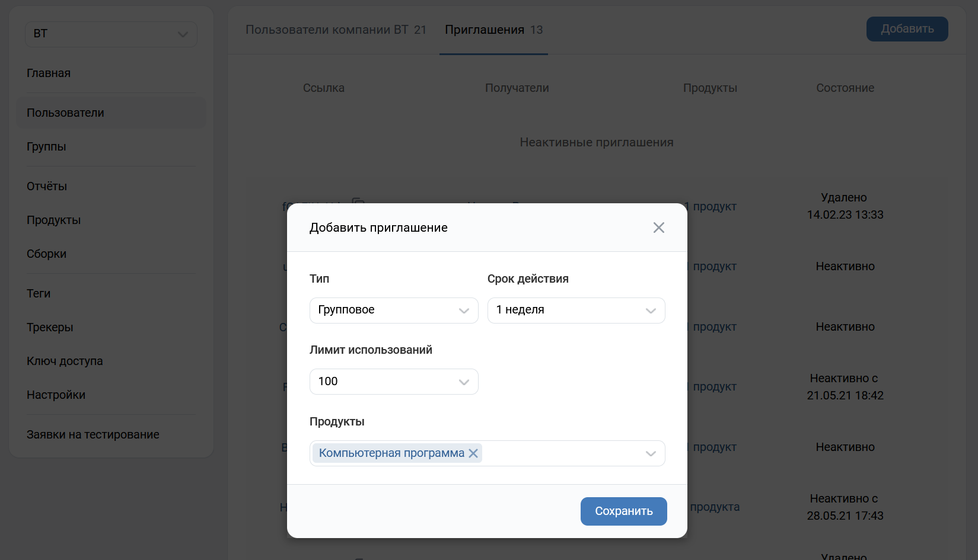Navigate to Настройки in the sidebar
The height and width of the screenshot is (560, 978).
coord(56,395)
